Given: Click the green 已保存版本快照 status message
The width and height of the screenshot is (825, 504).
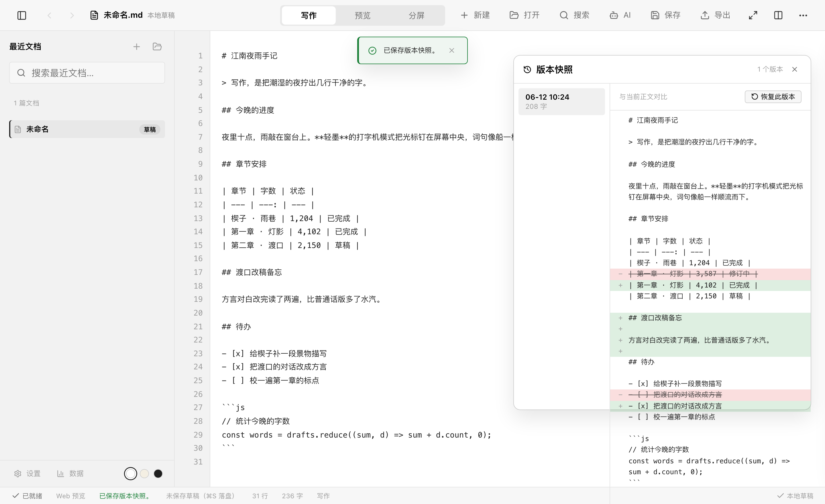Looking at the screenshot, I should click(125, 496).
